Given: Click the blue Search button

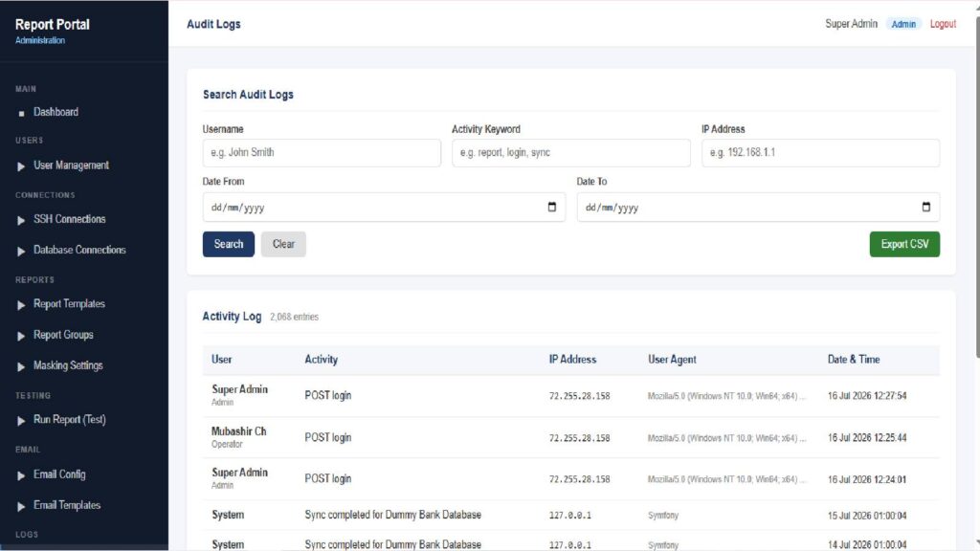Looking at the screenshot, I should click(228, 244).
